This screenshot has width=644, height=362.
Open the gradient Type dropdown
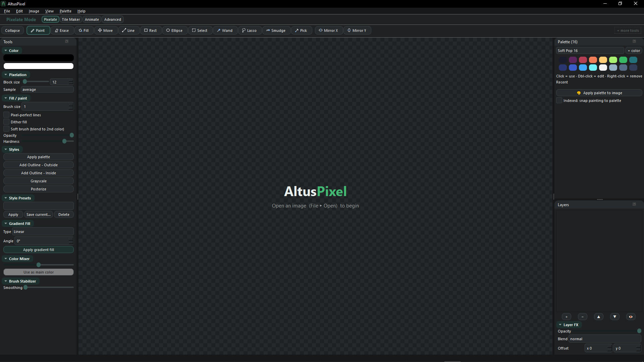(43, 232)
